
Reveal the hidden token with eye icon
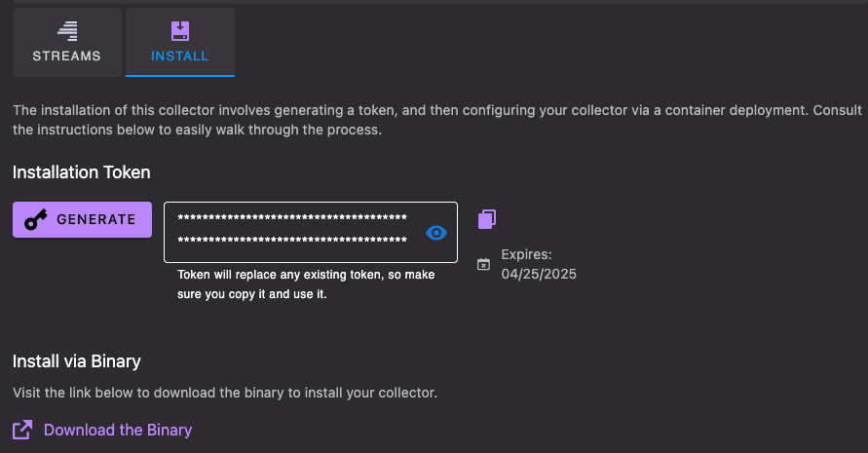(436, 232)
